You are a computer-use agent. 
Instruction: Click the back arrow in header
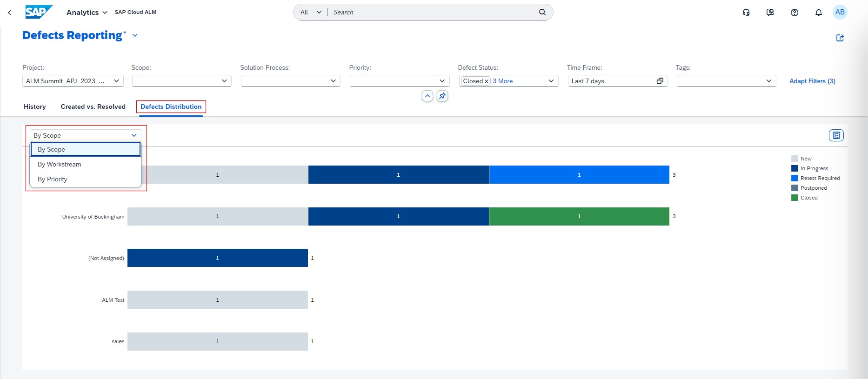(x=10, y=13)
